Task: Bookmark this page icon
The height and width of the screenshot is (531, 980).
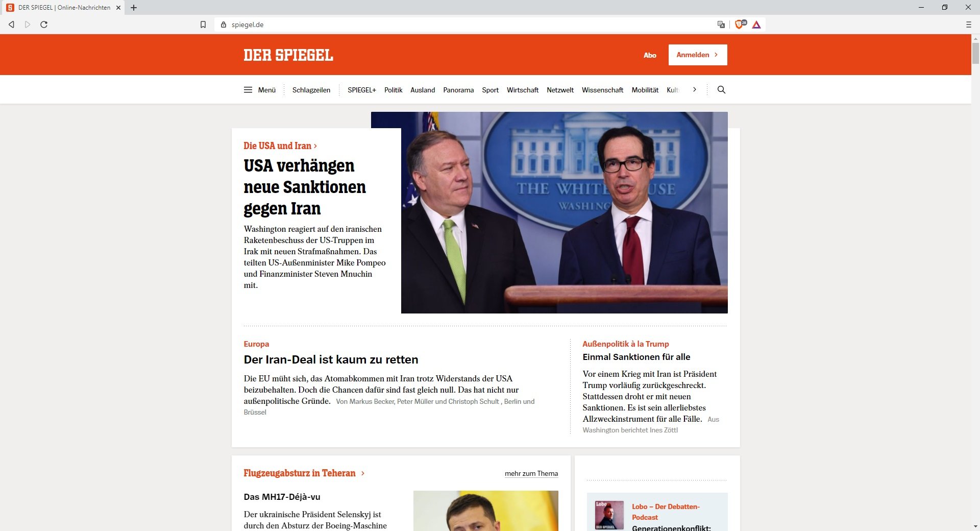Action: tap(203, 25)
